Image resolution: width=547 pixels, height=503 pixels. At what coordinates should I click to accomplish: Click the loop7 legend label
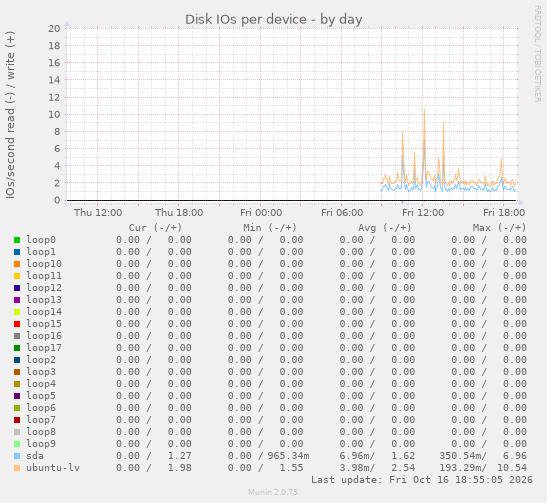(41, 420)
